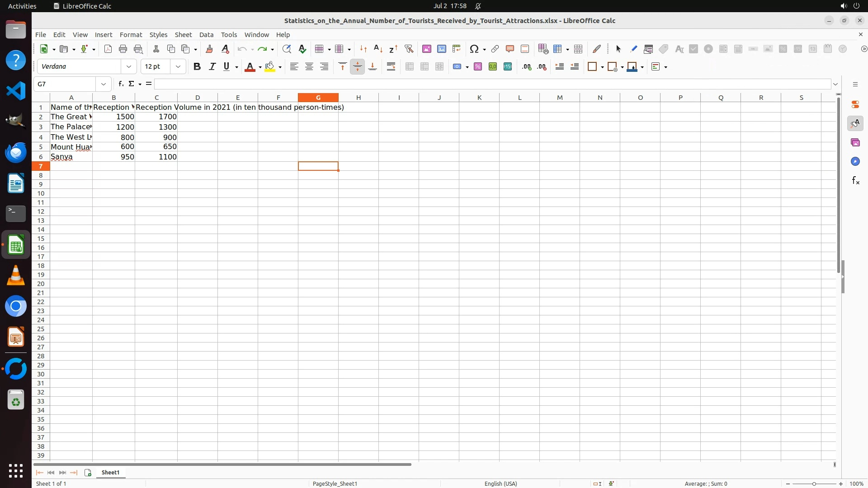The image size is (868, 488).
Task: Click the Export as PDF icon
Action: [x=108, y=49]
